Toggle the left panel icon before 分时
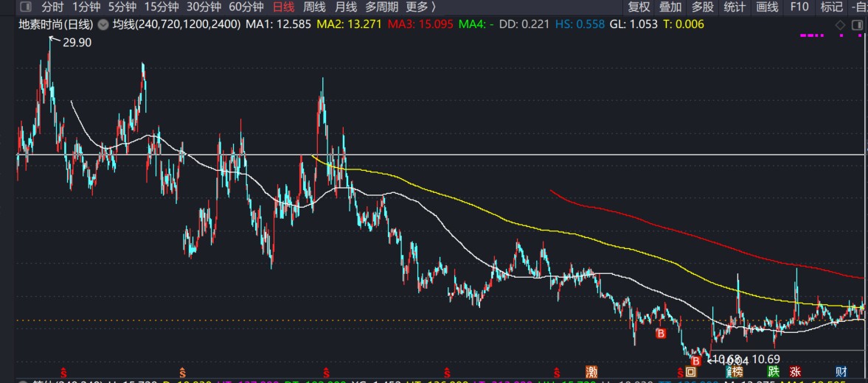868x383 pixels. pos(26,7)
